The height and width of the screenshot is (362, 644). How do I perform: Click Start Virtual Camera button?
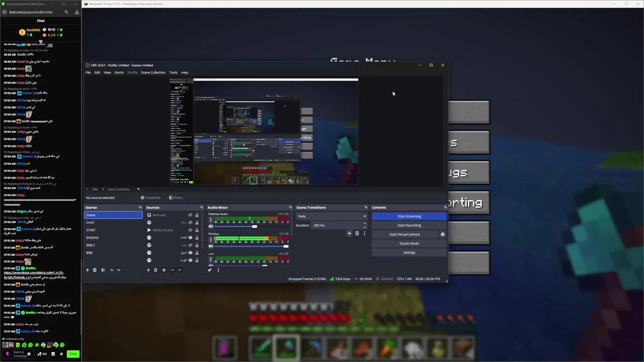[405, 234]
